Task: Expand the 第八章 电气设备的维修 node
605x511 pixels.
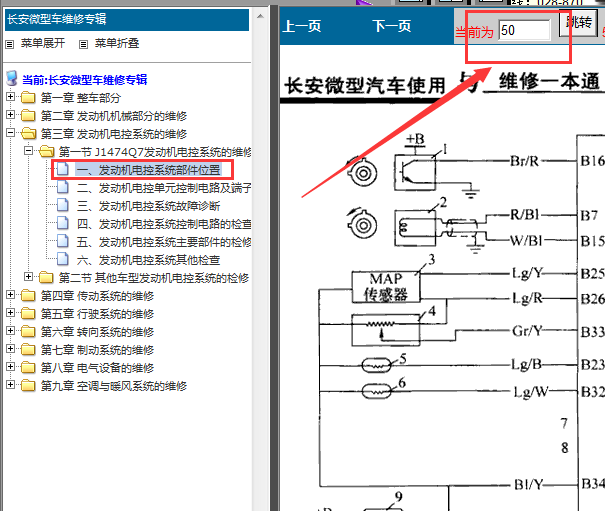Action: 10,366
